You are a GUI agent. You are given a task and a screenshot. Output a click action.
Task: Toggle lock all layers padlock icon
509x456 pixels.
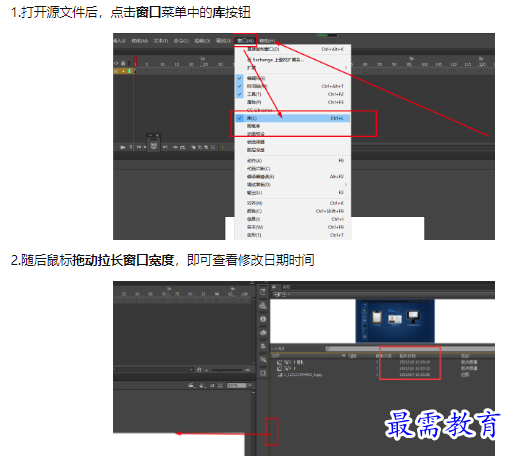[x=123, y=63]
